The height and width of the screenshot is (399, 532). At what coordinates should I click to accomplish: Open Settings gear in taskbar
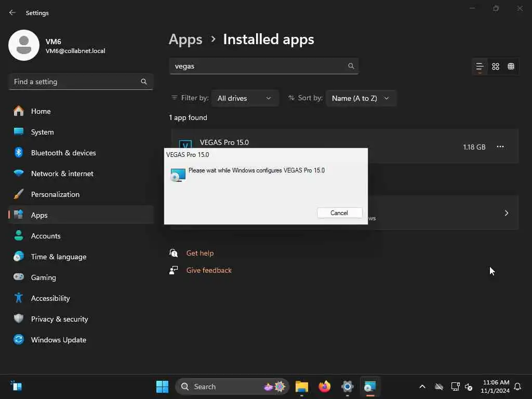click(348, 387)
